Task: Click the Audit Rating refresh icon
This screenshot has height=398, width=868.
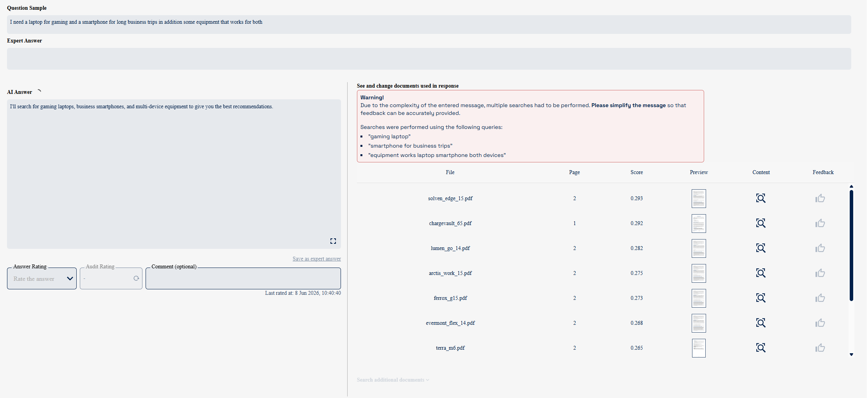Action: click(136, 278)
